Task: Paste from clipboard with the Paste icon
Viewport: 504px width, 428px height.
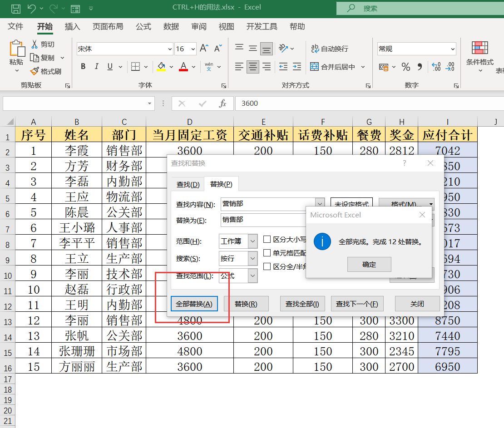Action: point(17,49)
